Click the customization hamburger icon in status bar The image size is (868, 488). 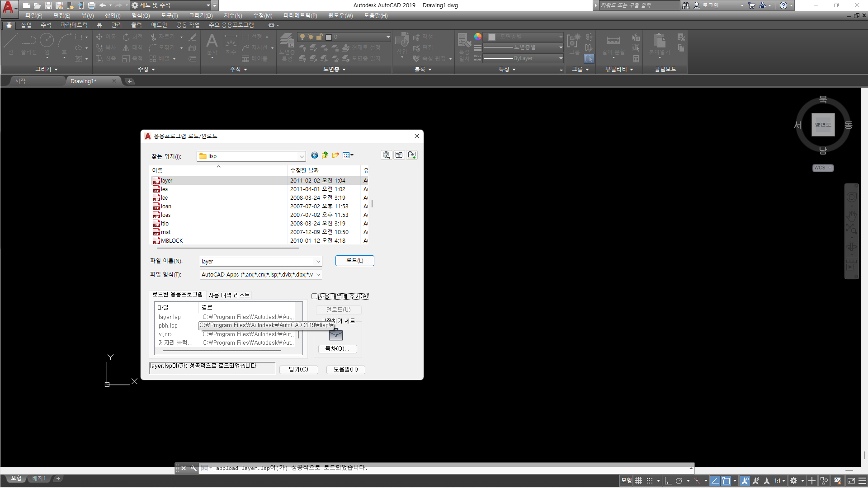862,481
